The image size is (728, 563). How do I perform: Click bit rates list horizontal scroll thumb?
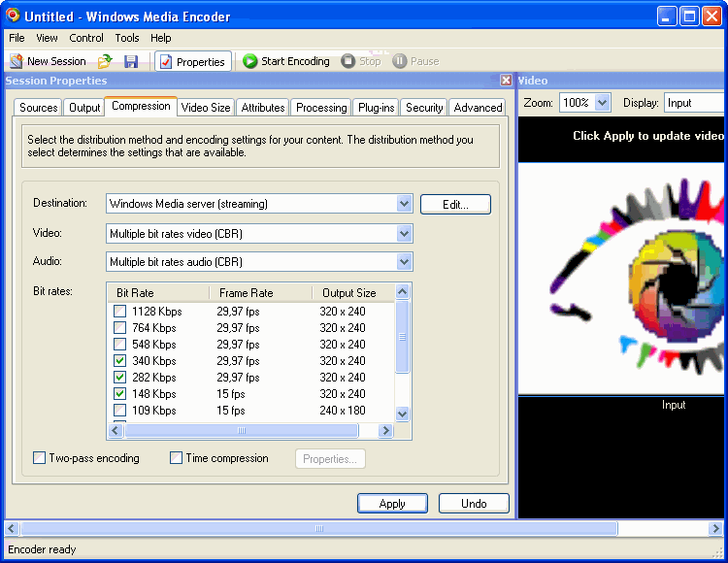(x=242, y=431)
